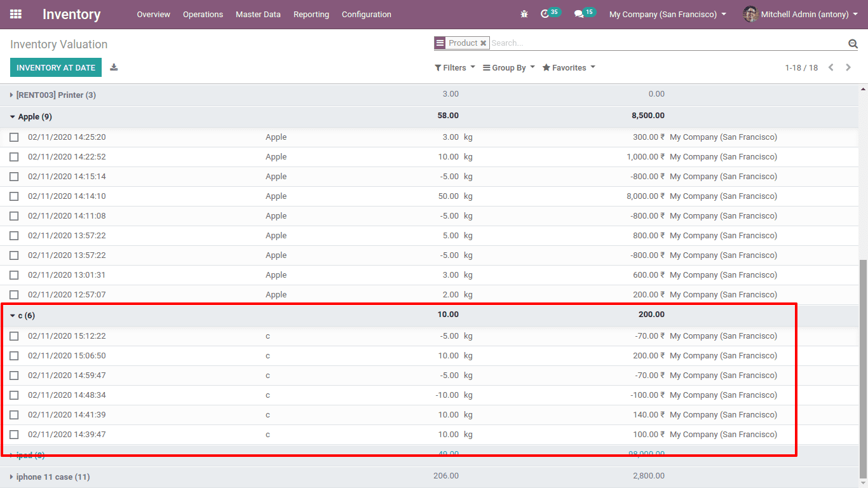Tick checkbox for Apple 14:14:10 row

coord(14,196)
